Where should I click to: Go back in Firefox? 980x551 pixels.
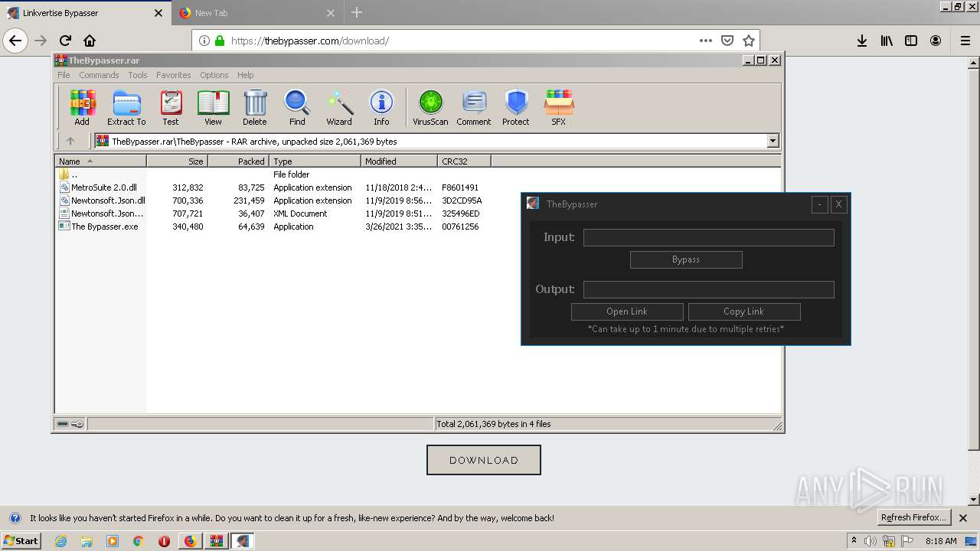click(15, 41)
